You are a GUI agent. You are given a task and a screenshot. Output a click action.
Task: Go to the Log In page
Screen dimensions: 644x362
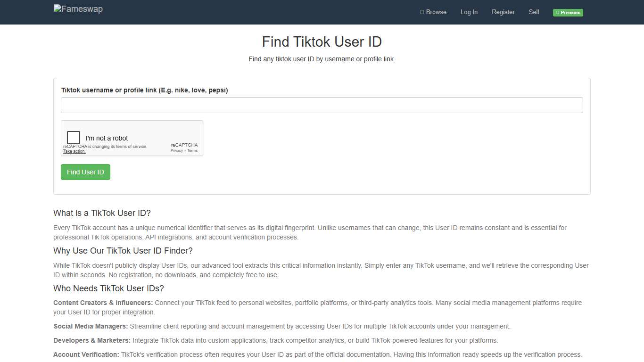coord(469,12)
